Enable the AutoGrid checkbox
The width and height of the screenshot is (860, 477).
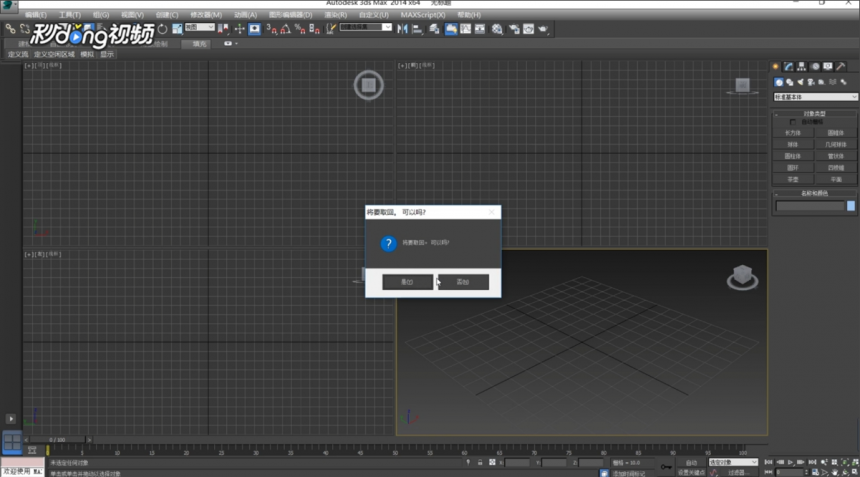pyautogui.click(x=793, y=122)
